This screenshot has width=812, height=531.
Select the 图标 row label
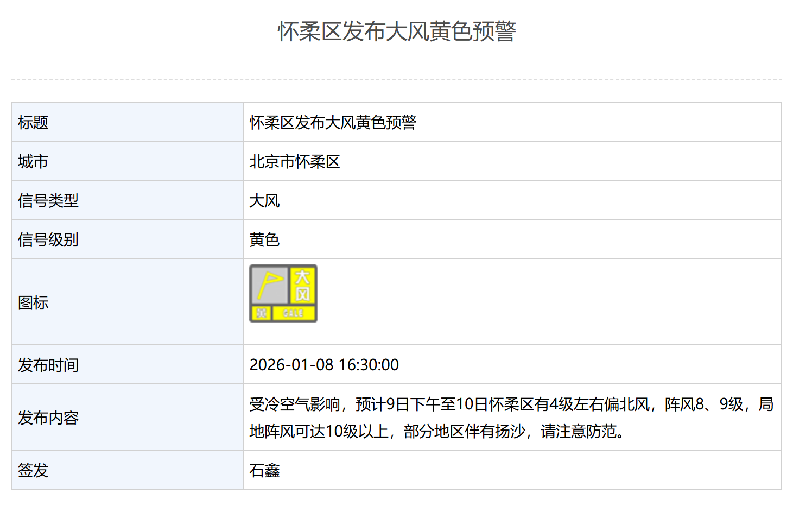33,303
